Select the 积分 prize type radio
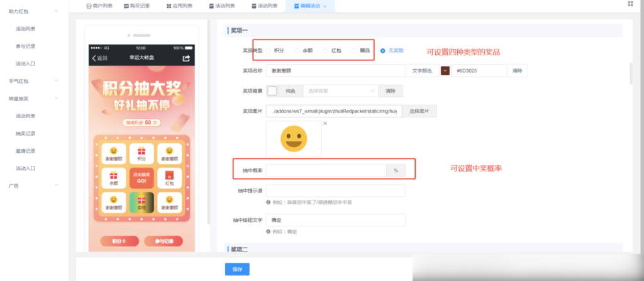 [x=268, y=50]
